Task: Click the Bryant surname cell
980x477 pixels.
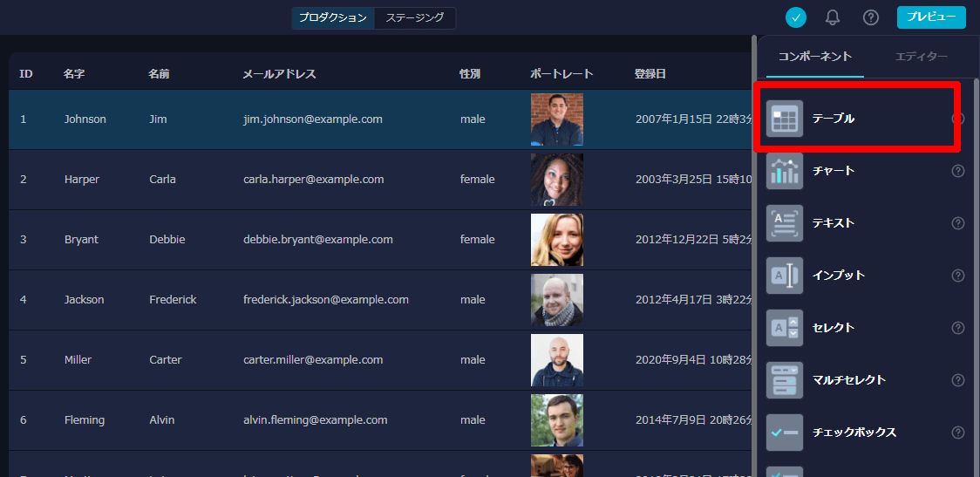Action: (81, 240)
